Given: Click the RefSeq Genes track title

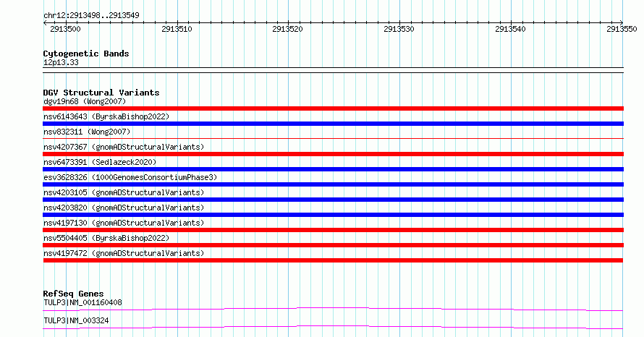Looking at the screenshot, I should [x=73, y=294].
